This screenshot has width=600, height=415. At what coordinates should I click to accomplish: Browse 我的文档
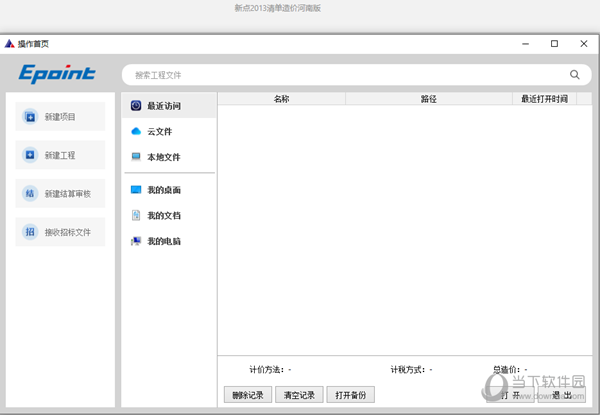169,215
